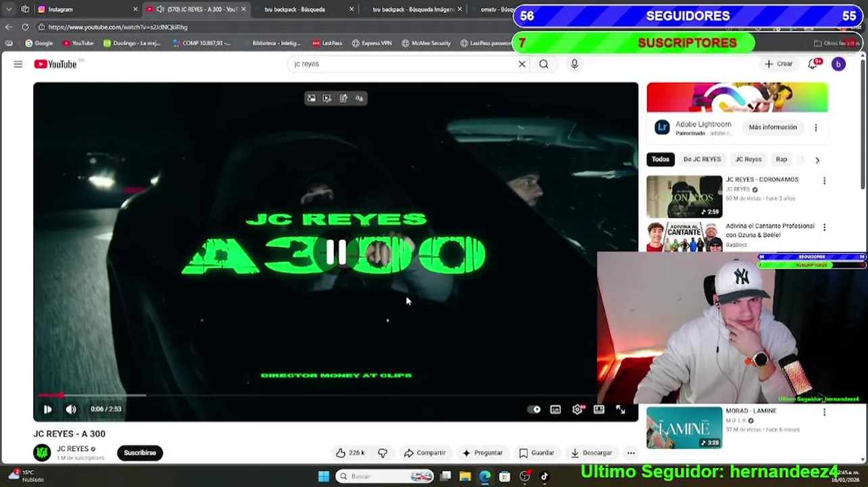This screenshot has height=487, width=868.
Task: Click the taskbar Buscar search box
Action: 384,477
